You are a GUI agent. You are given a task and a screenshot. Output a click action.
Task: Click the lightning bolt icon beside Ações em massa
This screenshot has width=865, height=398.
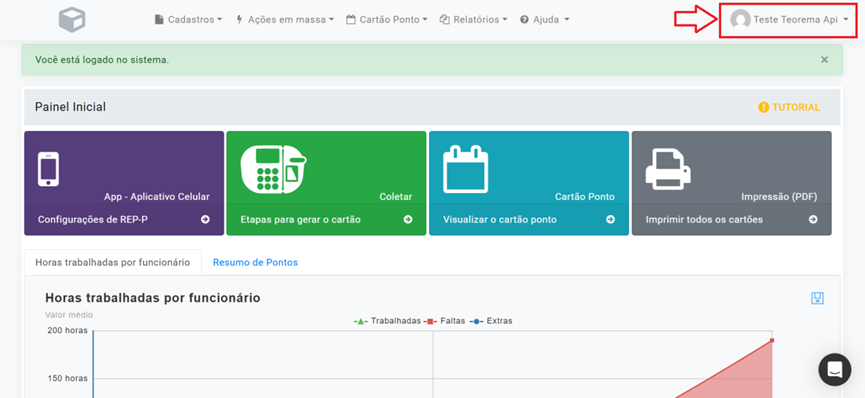click(239, 19)
